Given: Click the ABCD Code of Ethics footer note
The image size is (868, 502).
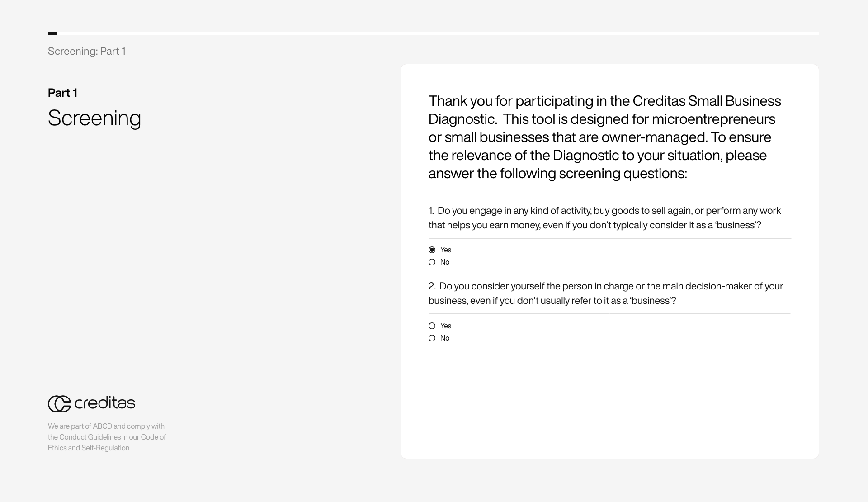Looking at the screenshot, I should tap(107, 437).
